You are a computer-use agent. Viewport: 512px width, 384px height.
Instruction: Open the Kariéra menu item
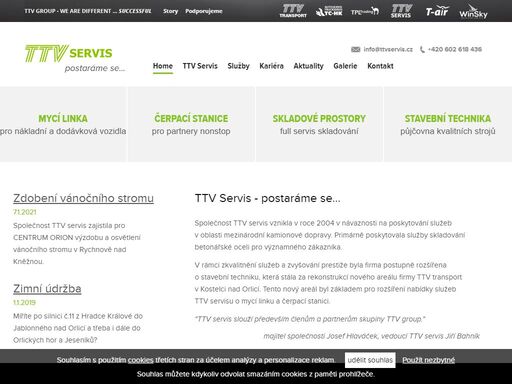(271, 66)
